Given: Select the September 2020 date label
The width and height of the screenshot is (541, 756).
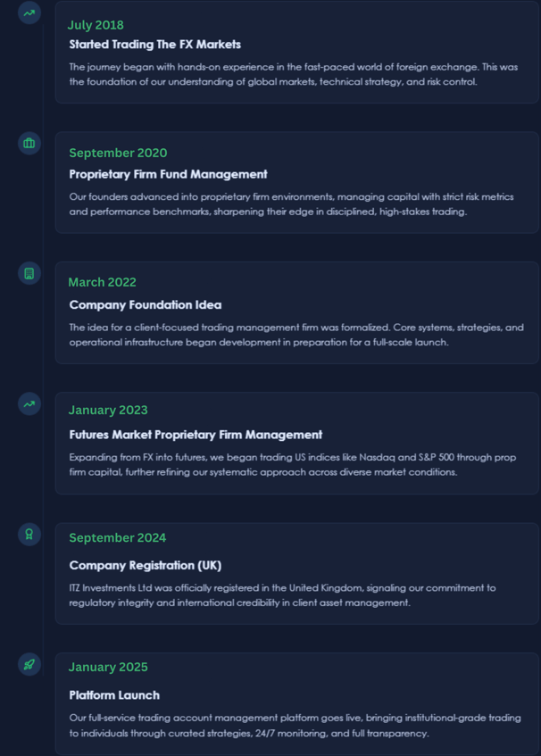Looking at the screenshot, I should pos(118,153).
